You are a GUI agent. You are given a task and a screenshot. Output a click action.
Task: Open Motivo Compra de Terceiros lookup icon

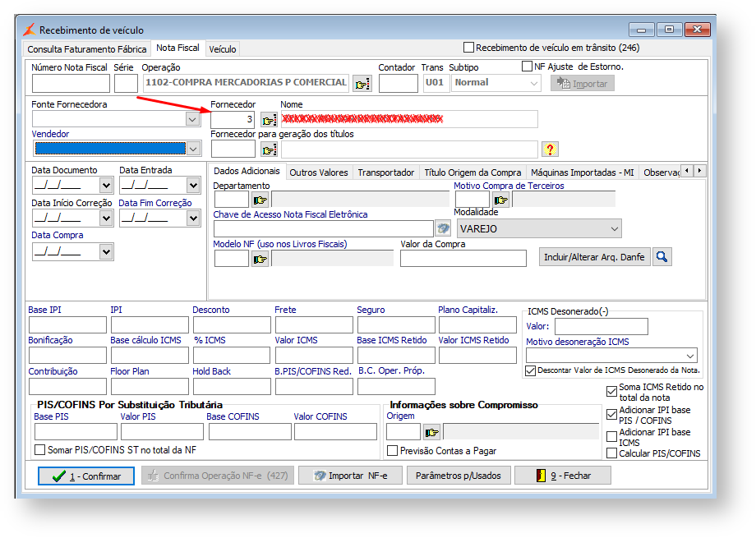coord(501,199)
